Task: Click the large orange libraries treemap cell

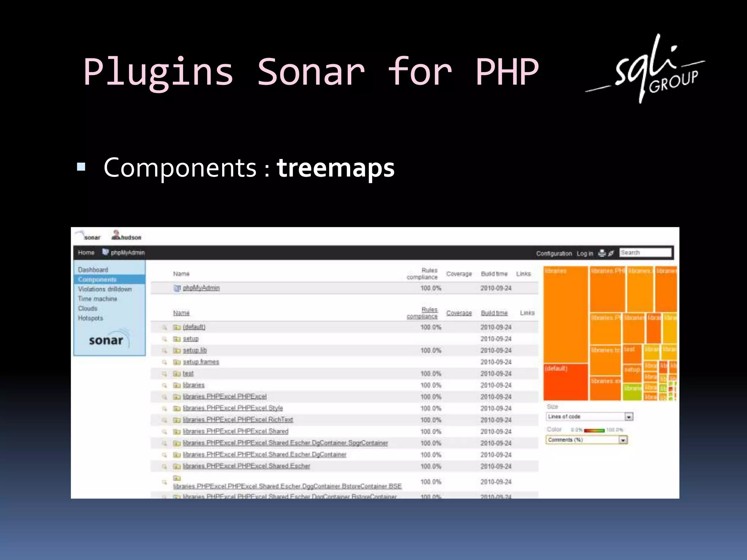Action: click(x=566, y=315)
